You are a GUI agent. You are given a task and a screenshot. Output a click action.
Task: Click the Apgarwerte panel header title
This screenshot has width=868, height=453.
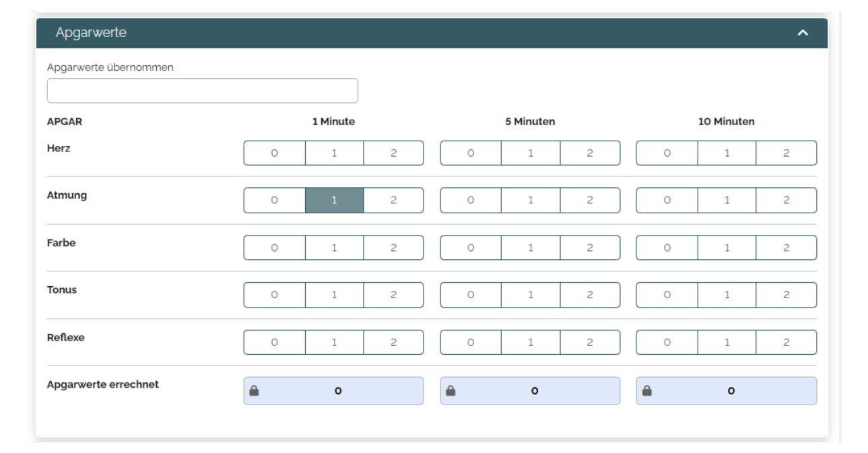click(x=91, y=33)
